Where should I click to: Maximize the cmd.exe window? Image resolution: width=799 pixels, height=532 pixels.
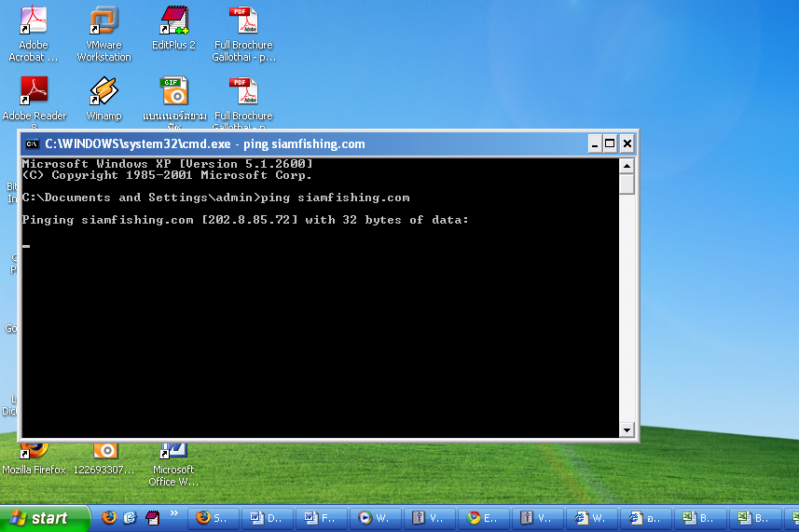click(610, 144)
